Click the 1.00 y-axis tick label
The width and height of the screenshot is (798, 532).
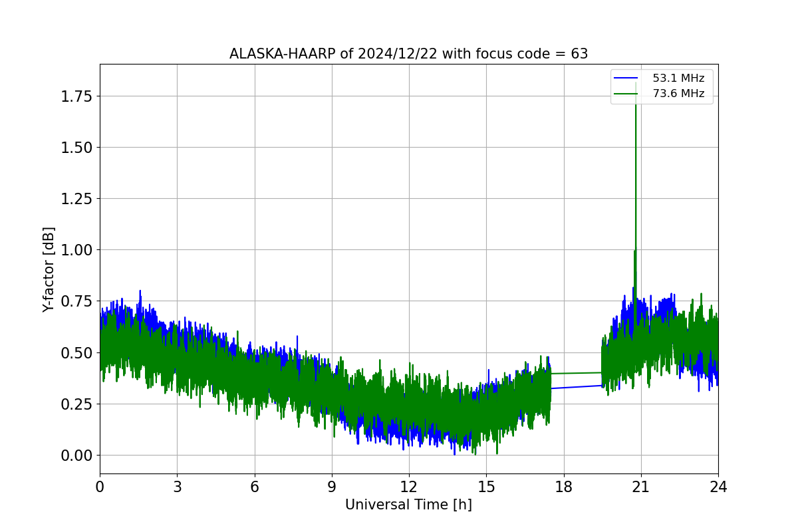tap(76, 250)
